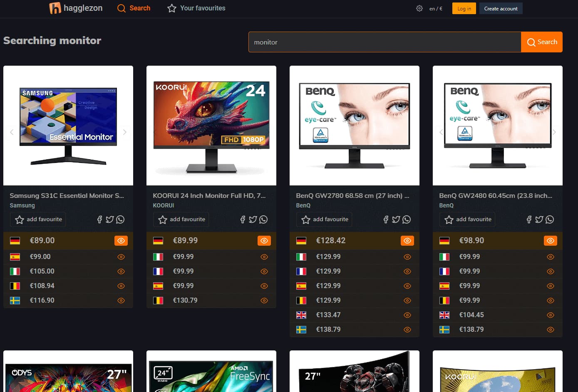Open the BenQ GW2780 68.58 cm title link
This screenshot has width=578, height=392.
(353, 196)
